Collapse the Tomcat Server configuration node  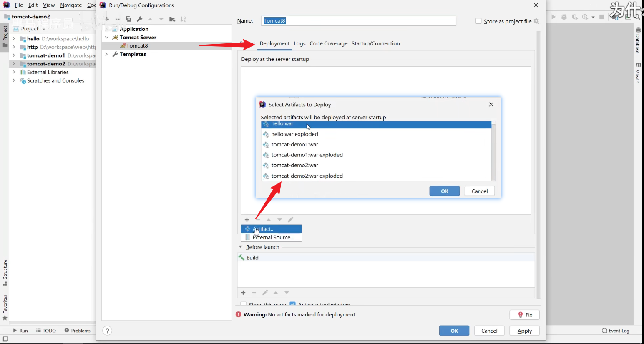107,38
